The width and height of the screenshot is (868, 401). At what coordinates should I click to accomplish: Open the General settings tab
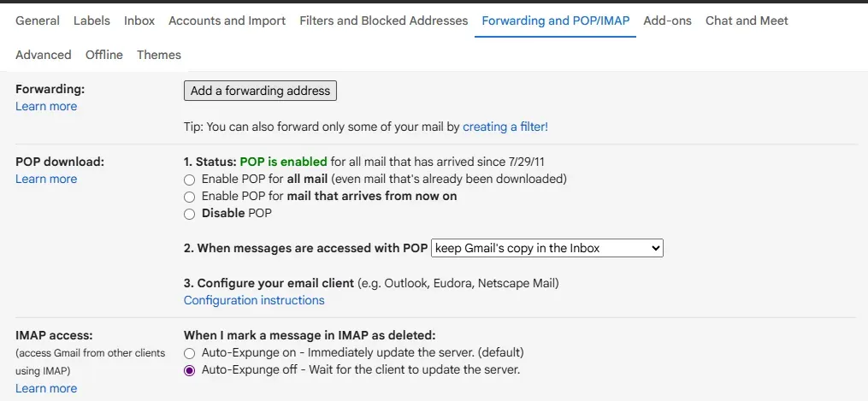point(38,21)
